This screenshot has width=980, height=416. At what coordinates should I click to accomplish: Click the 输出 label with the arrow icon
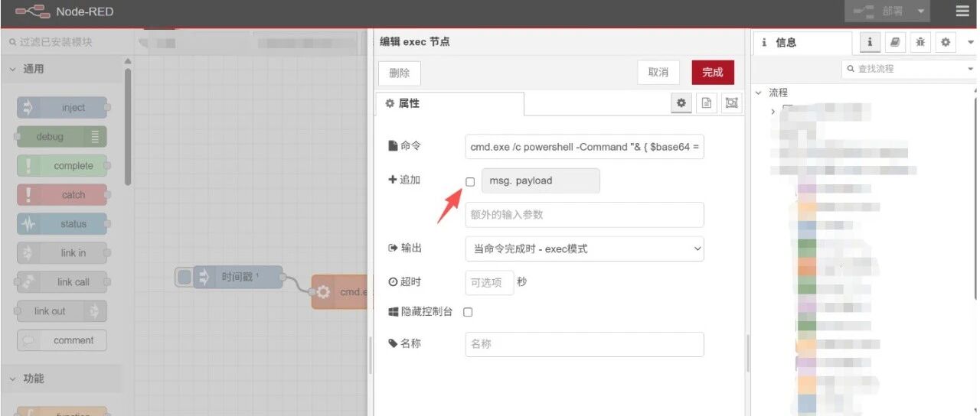[x=405, y=248]
